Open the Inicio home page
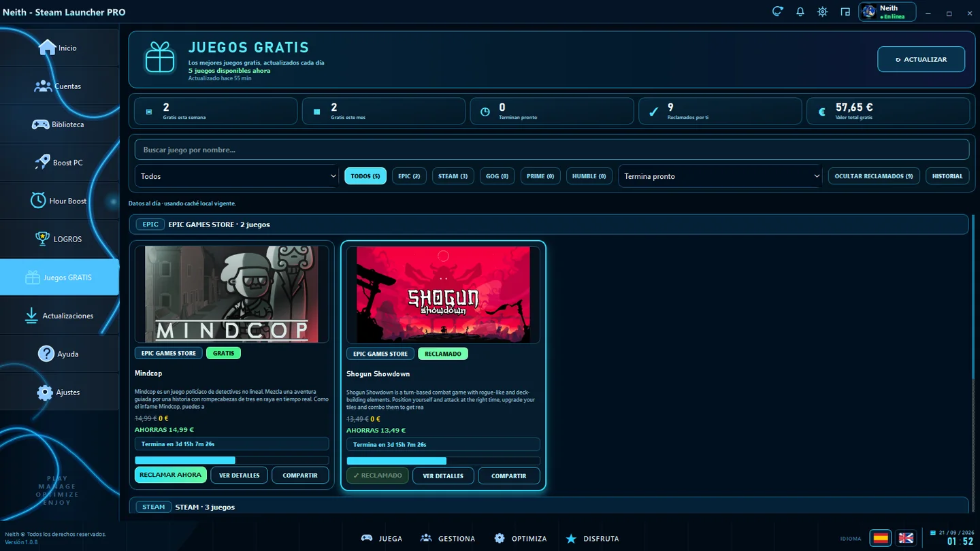Image resolution: width=980 pixels, height=551 pixels. pyautogui.click(x=59, y=48)
